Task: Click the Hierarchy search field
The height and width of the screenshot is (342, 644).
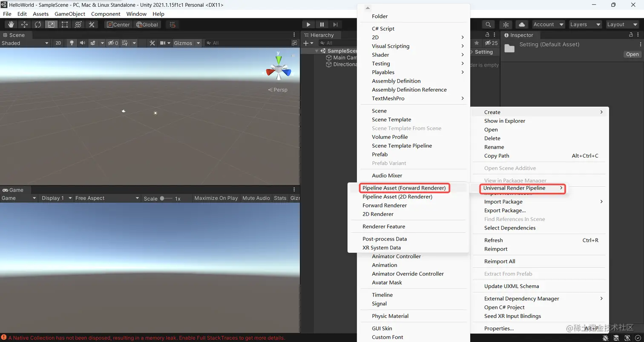Action: [x=339, y=43]
